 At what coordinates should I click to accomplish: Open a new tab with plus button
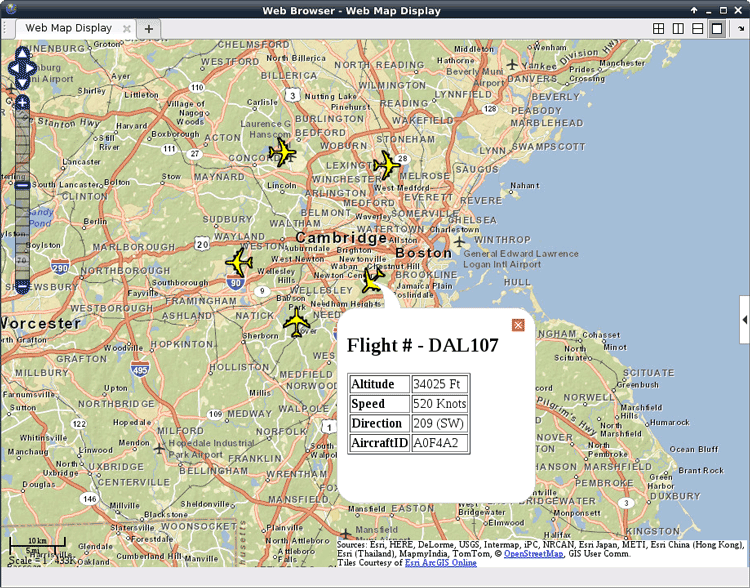(149, 29)
